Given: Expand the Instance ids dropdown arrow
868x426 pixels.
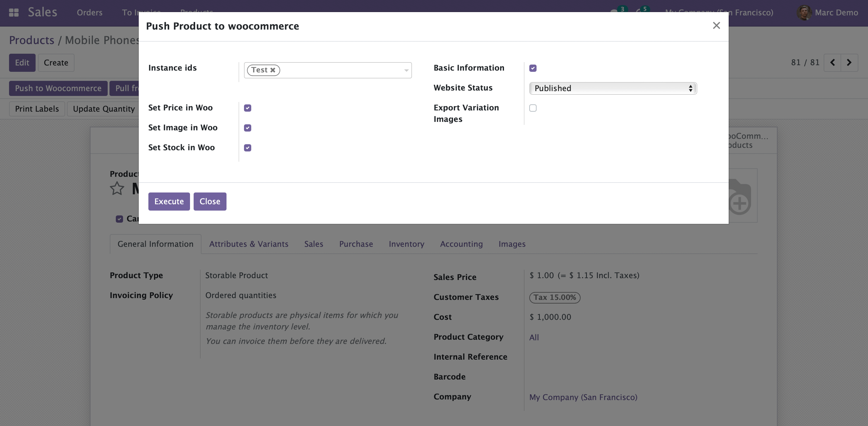Looking at the screenshot, I should click(x=406, y=70).
